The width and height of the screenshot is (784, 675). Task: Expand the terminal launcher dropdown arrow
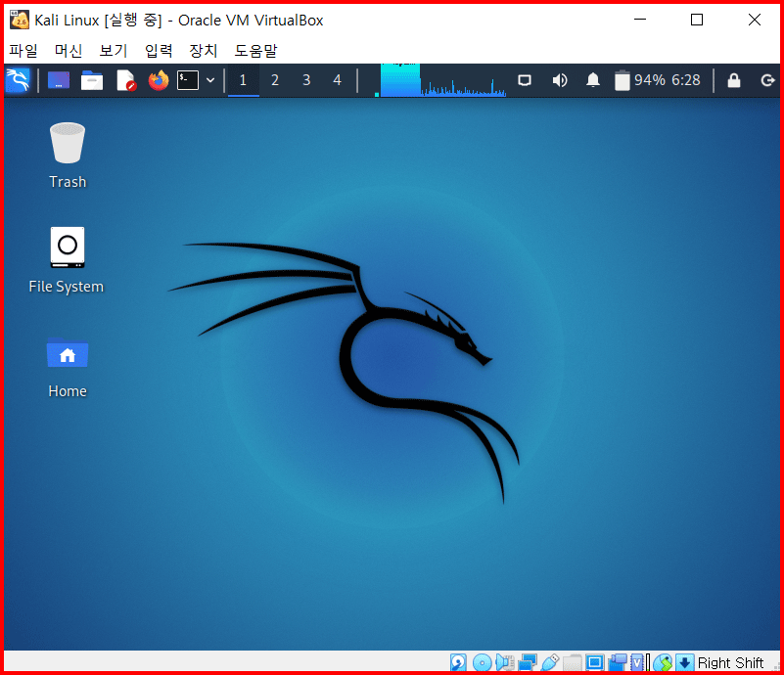coord(210,80)
